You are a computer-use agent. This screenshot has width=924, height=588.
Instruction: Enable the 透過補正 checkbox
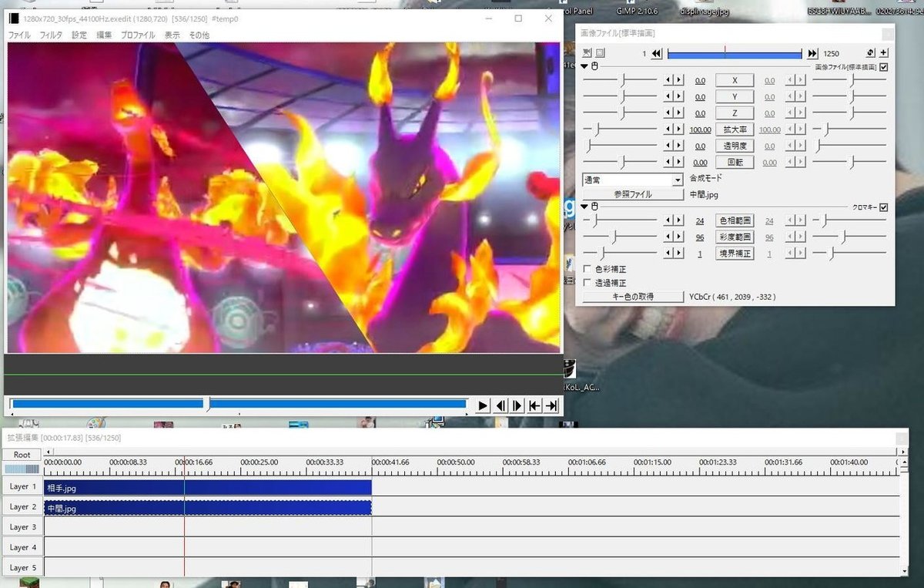coord(588,283)
